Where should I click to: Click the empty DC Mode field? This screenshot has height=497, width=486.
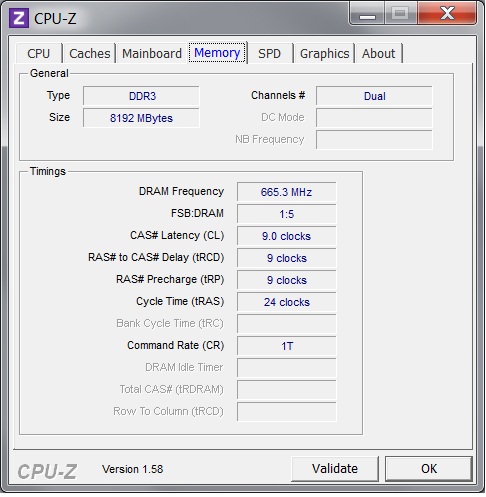click(374, 118)
